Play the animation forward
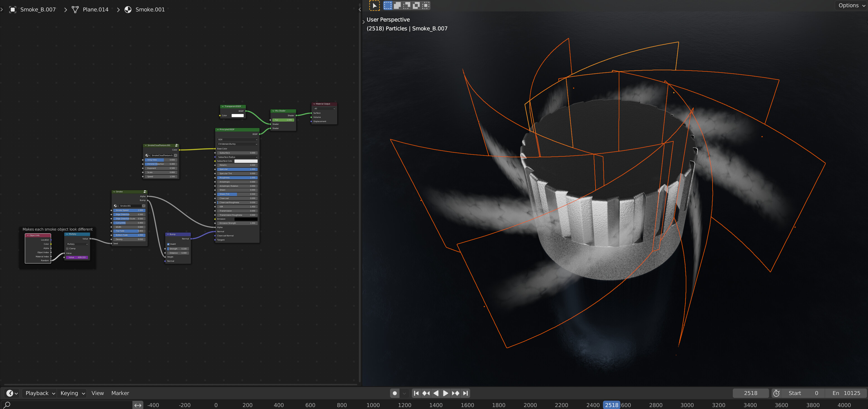The width and height of the screenshot is (868, 409). click(445, 393)
